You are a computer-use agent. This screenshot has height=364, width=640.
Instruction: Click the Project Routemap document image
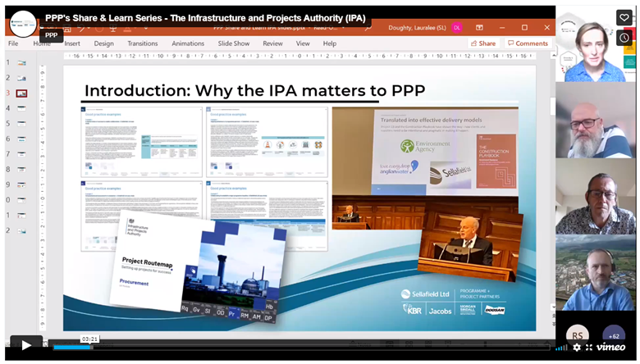point(199,267)
